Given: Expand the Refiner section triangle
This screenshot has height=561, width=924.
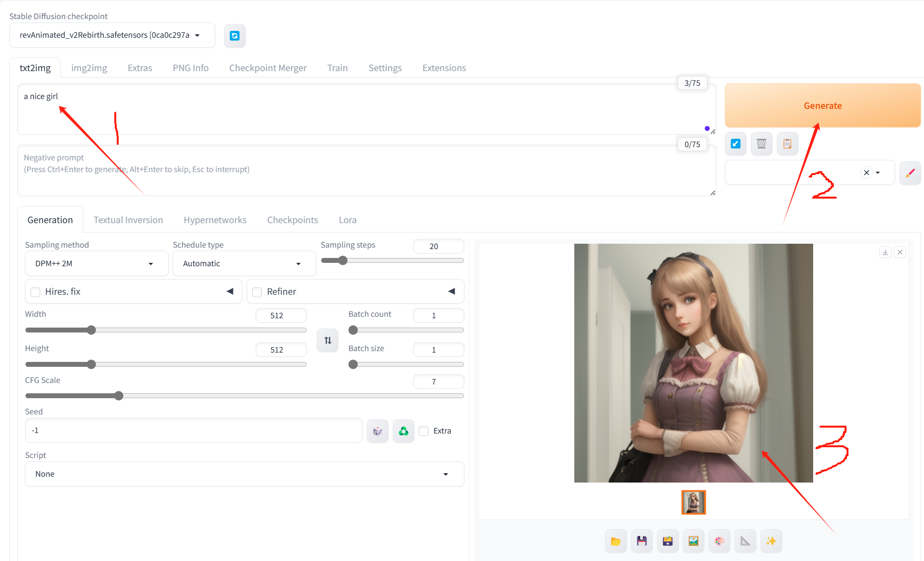Looking at the screenshot, I should point(451,291).
